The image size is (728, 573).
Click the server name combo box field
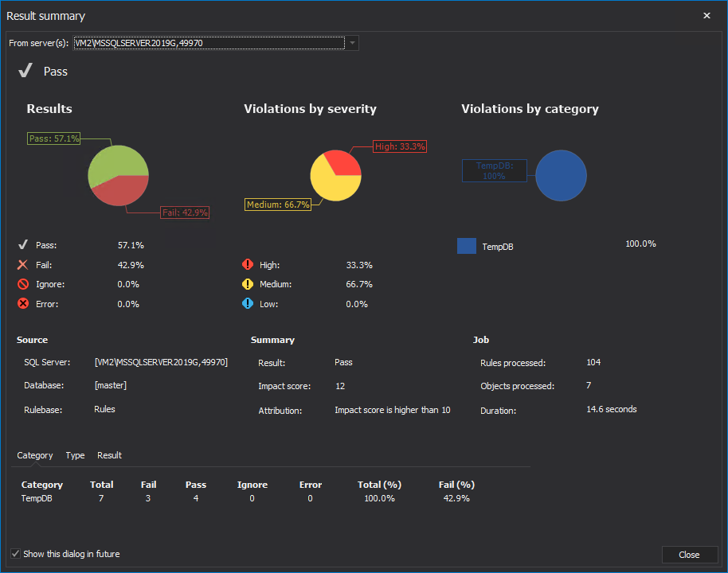point(209,43)
